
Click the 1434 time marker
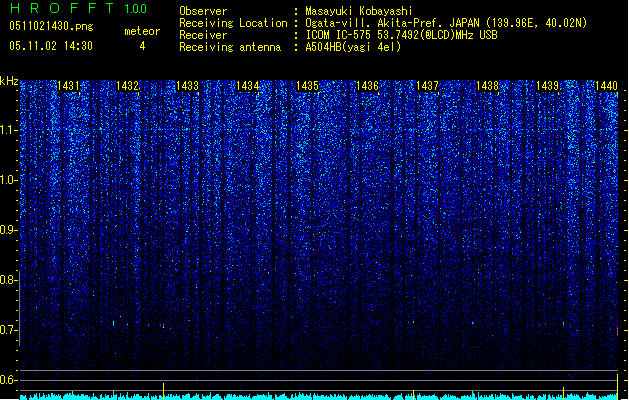(248, 86)
